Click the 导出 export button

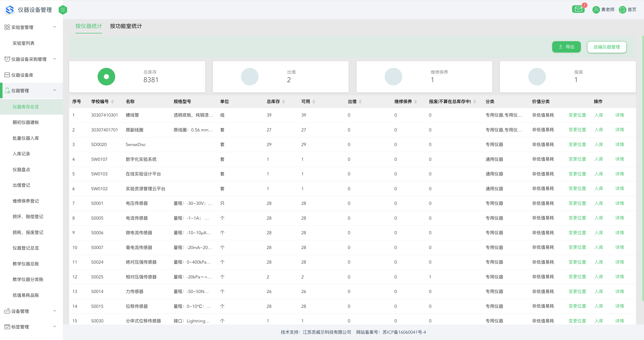pyautogui.click(x=566, y=47)
